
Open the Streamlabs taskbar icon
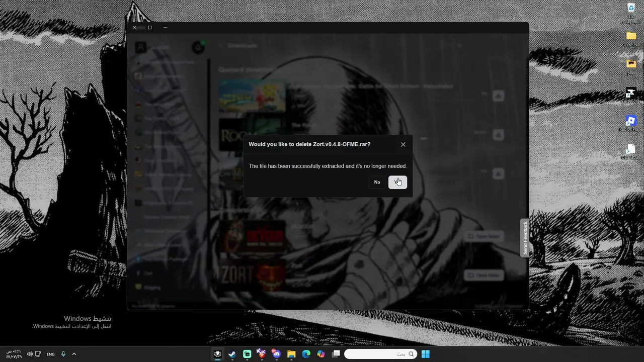point(247,354)
